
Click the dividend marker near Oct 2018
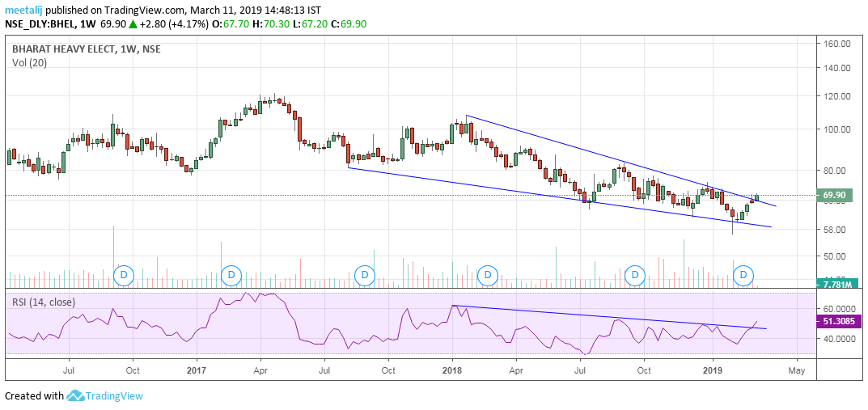click(635, 274)
